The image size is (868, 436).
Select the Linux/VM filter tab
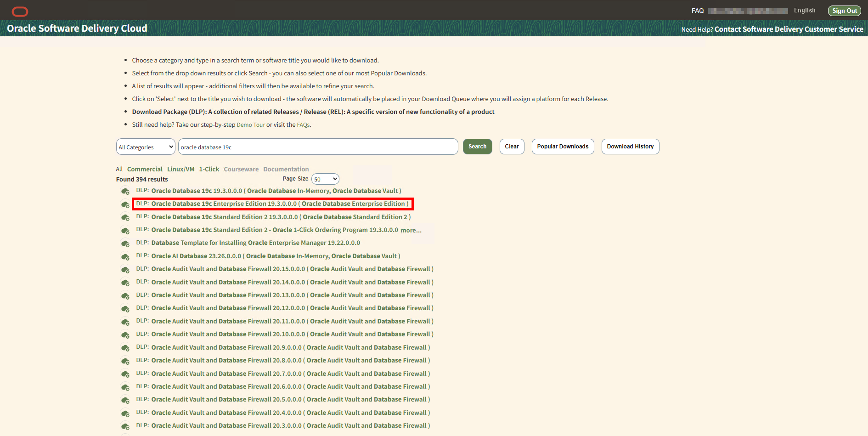click(x=180, y=169)
